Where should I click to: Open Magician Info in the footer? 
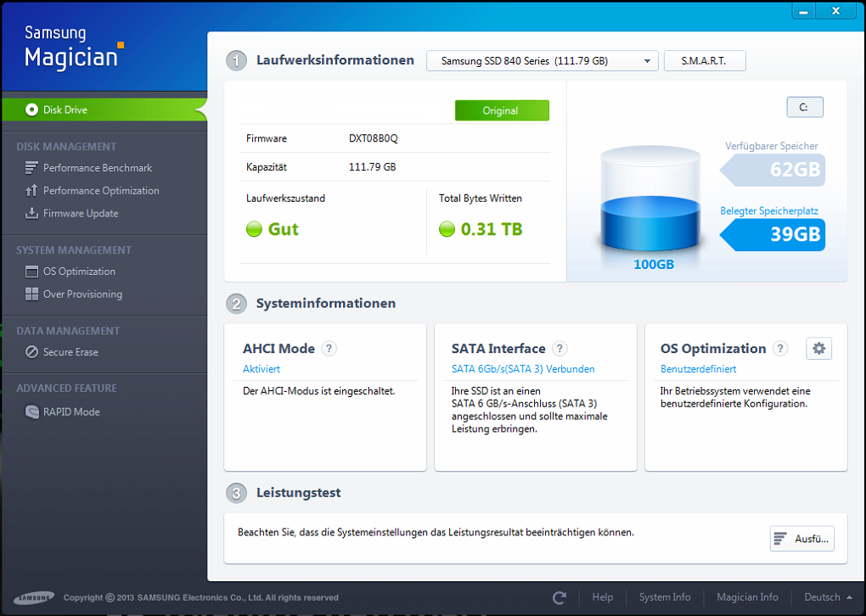point(746,597)
